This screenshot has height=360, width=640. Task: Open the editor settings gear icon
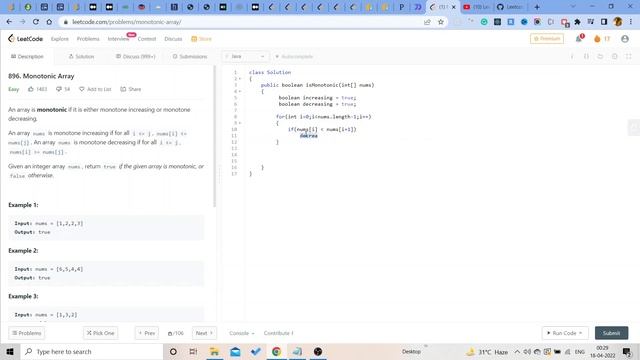pyautogui.click(x=615, y=56)
